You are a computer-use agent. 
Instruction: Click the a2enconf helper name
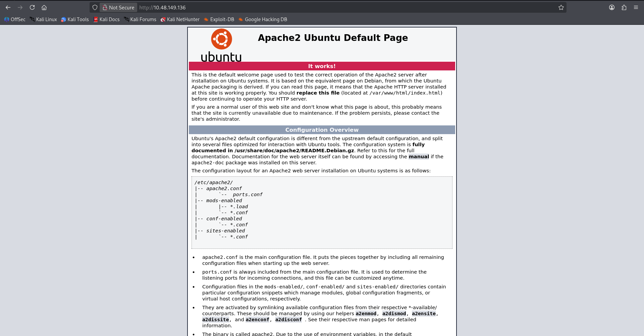tap(257, 320)
